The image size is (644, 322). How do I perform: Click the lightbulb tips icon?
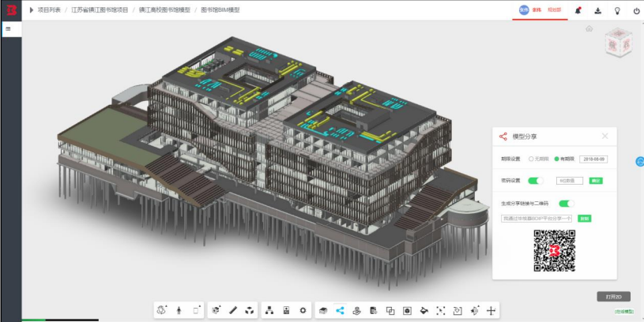(617, 11)
